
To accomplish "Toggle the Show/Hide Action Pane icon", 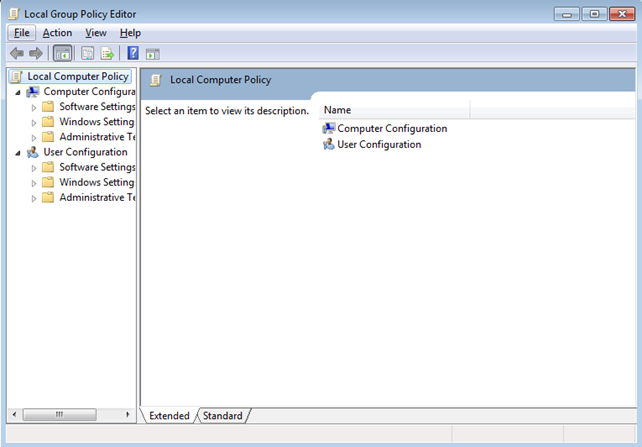I will (x=153, y=53).
